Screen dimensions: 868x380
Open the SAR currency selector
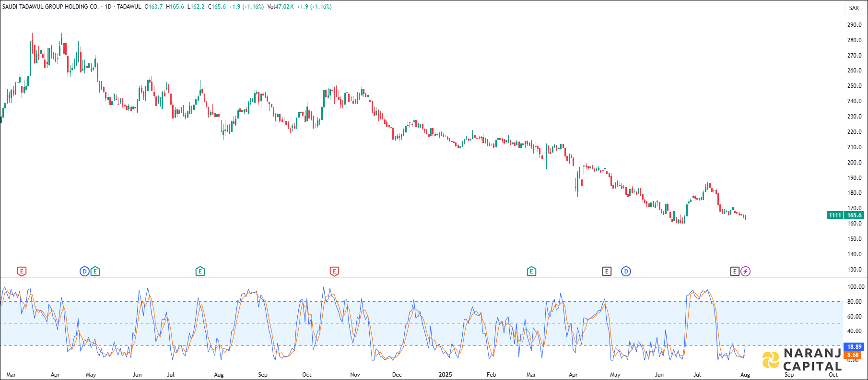point(854,8)
